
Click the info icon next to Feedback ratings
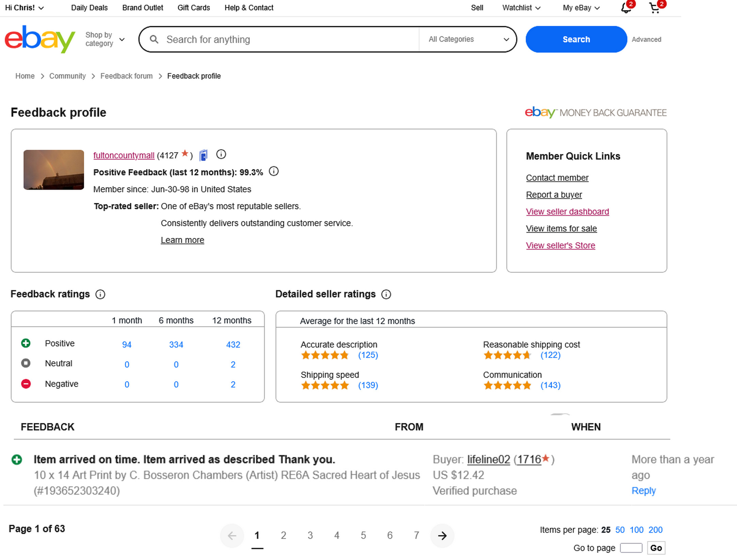(100, 294)
